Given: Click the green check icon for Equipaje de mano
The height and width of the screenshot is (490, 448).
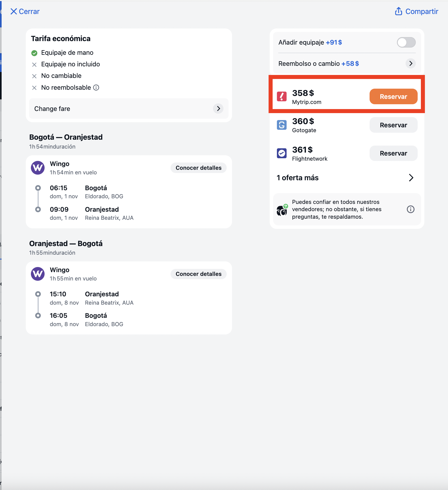Looking at the screenshot, I should 34,53.
